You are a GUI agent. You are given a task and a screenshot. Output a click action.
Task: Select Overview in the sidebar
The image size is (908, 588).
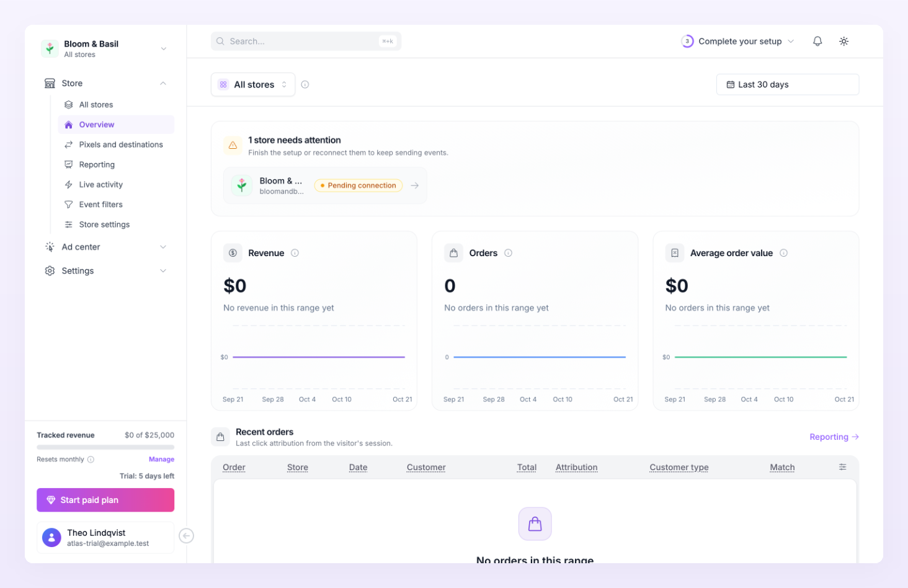(116, 125)
